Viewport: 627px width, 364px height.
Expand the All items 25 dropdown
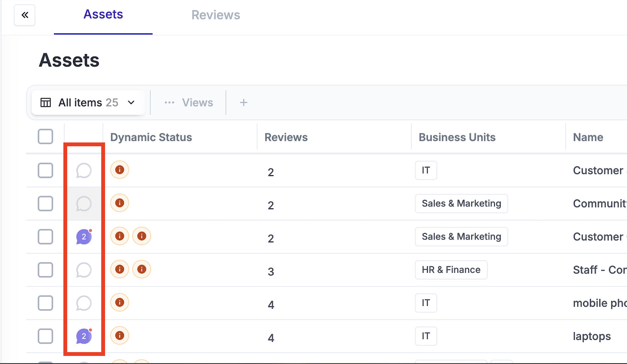(131, 102)
